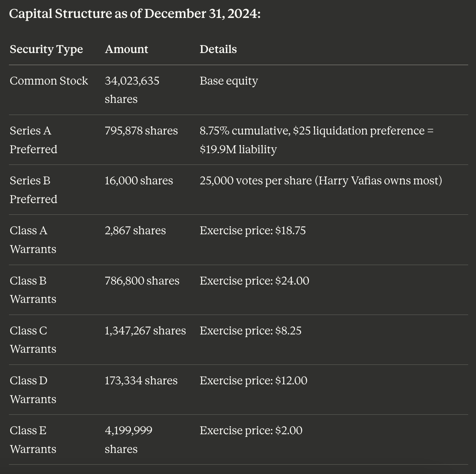Click the exercise price $18.75 cell
Screen dimensions: 476x474
[253, 231]
